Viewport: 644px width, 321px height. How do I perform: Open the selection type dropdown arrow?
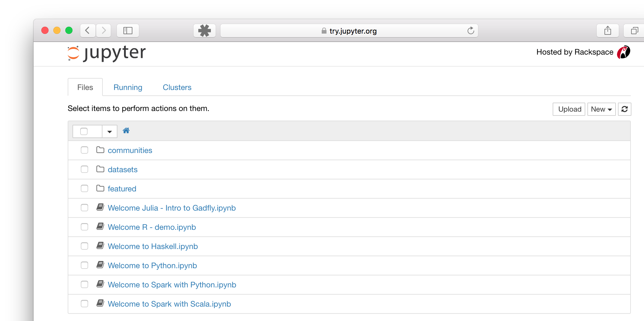click(110, 131)
